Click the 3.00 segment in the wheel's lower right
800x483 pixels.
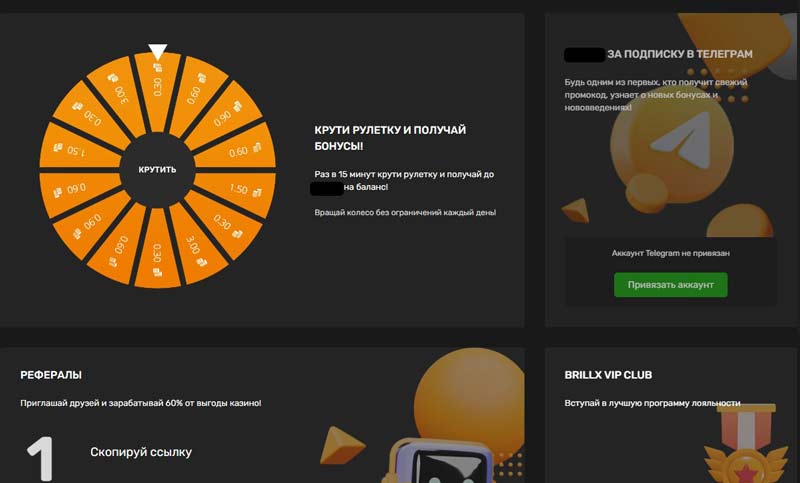[196, 247]
